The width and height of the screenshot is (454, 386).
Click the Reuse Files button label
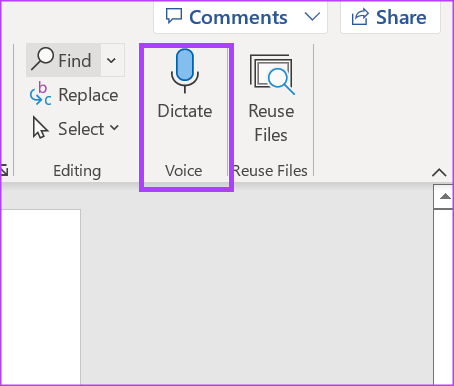tap(271, 123)
